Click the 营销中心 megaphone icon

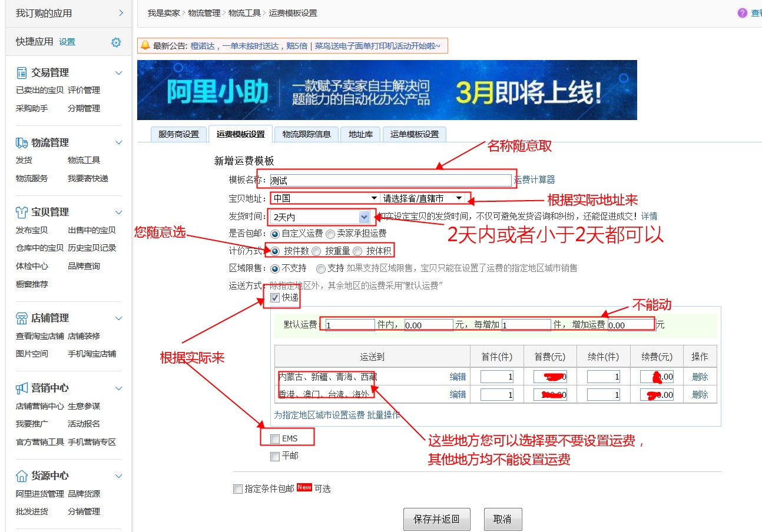point(22,388)
